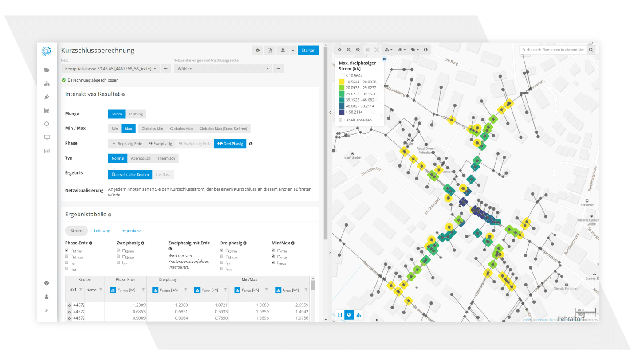634x364 pixels.
Task: Zoom in the map
Action: pyautogui.click(x=358, y=50)
